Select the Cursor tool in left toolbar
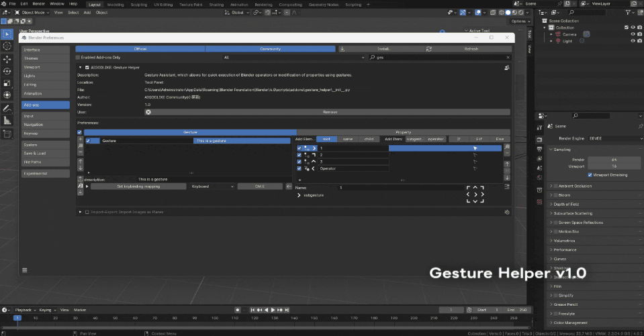This screenshot has height=336, width=644. (7, 46)
